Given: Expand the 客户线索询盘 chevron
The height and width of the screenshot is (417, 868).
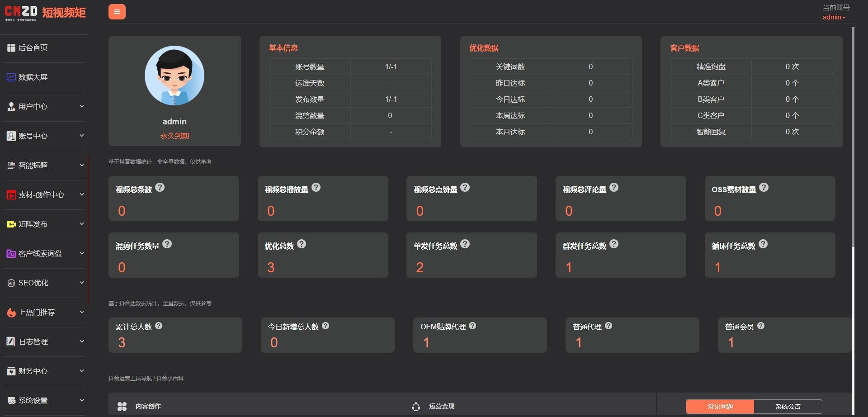Looking at the screenshot, I should (x=82, y=253).
